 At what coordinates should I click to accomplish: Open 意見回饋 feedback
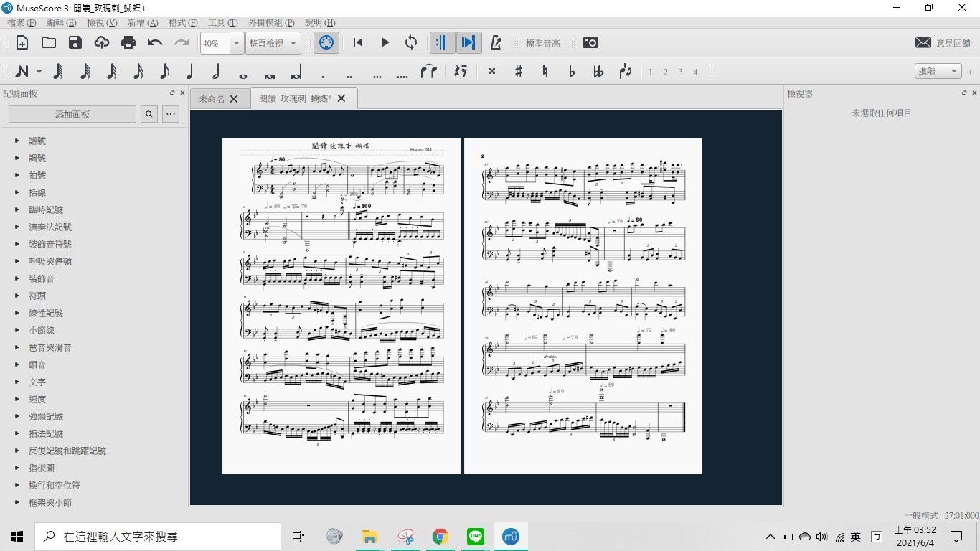point(943,43)
